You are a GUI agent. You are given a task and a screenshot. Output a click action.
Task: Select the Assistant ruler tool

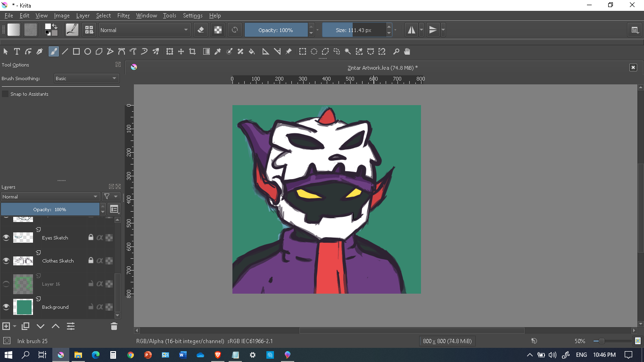click(266, 51)
